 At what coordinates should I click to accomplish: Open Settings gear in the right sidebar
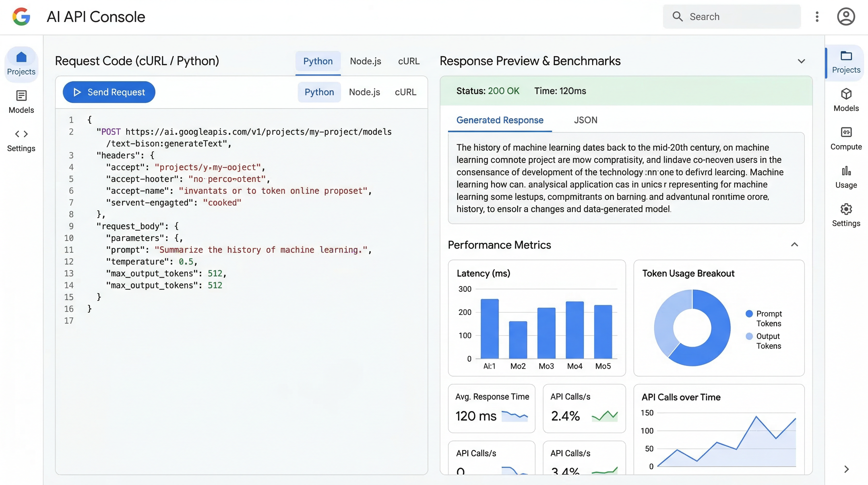pos(846,214)
